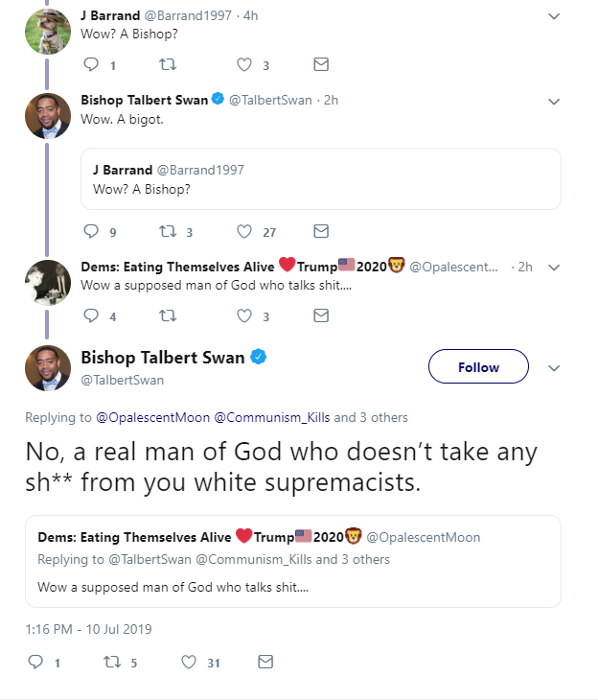The width and height of the screenshot is (598, 700).
Task: Reply to J Barrand's tweet
Action: 92,65
